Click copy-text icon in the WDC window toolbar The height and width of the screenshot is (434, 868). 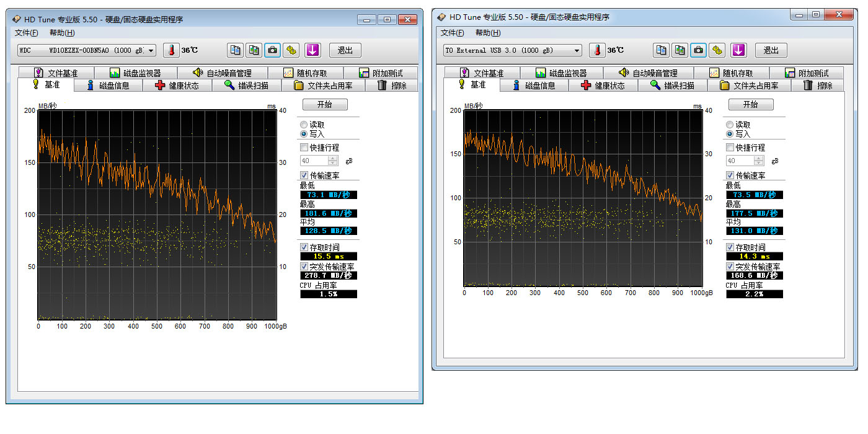(235, 50)
